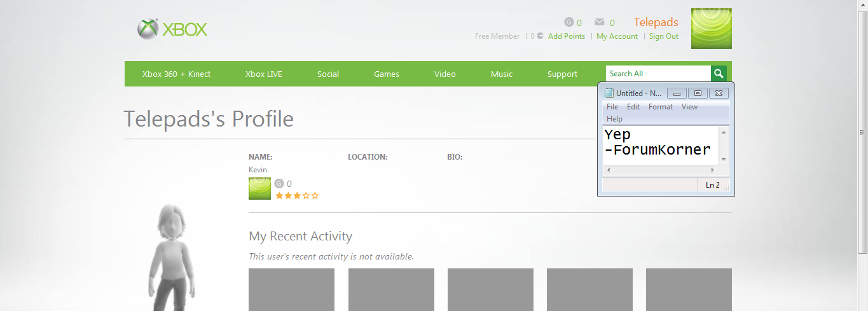Click the Gamerscore icon in profile

pyautogui.click(x=279, y=184)
